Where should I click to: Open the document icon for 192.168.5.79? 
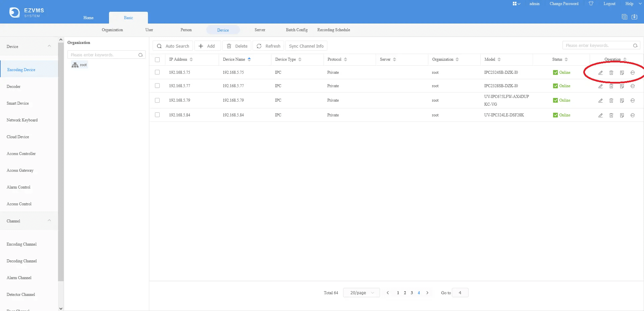622,101
